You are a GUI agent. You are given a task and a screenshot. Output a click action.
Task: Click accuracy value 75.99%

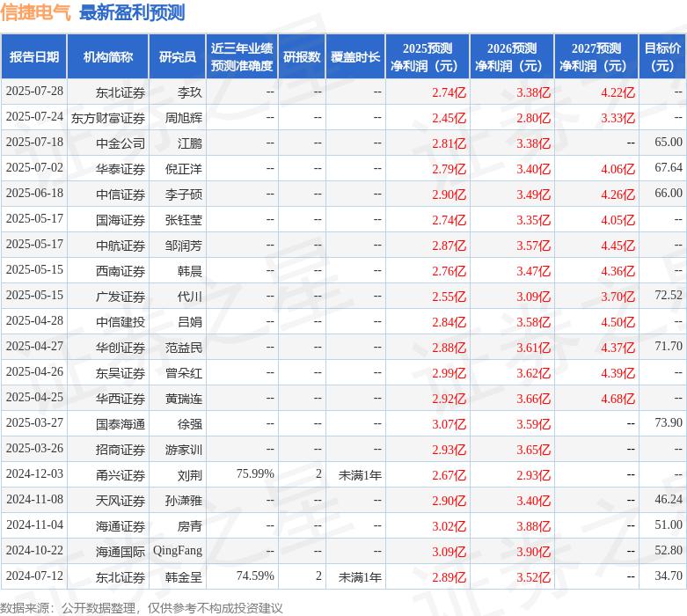tap(255, 473)
